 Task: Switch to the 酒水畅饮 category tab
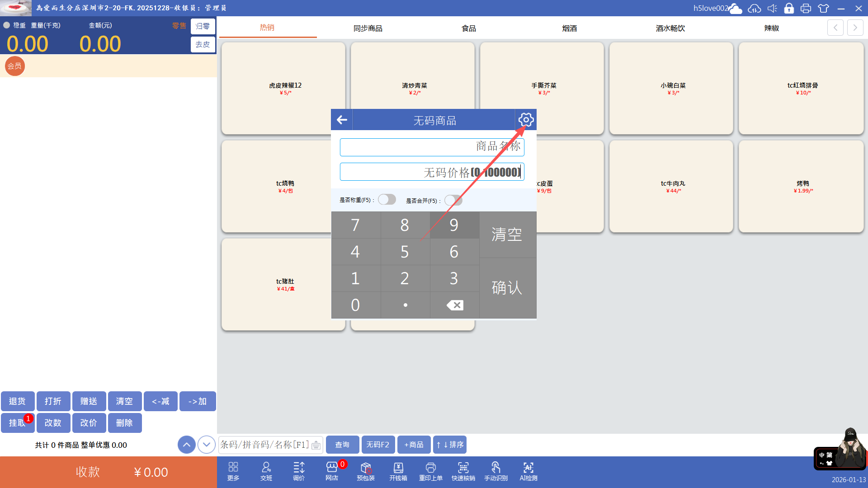[x=670, y=28]
